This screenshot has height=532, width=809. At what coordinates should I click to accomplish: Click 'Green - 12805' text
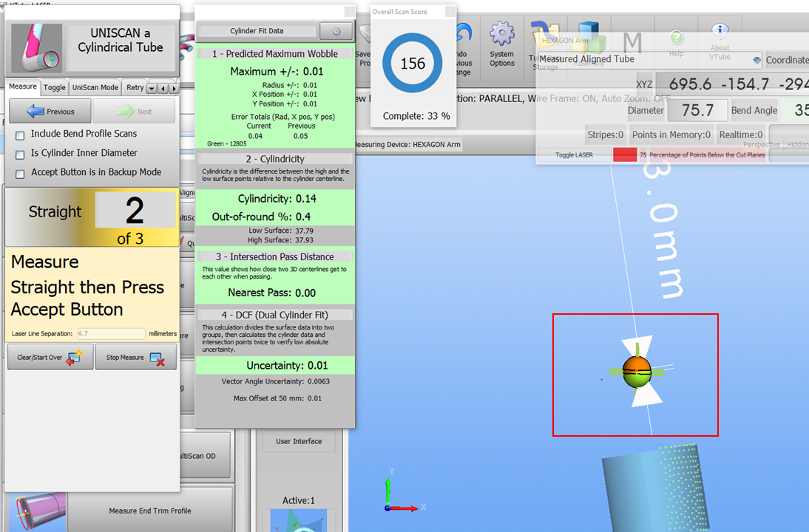click(226, 144)
